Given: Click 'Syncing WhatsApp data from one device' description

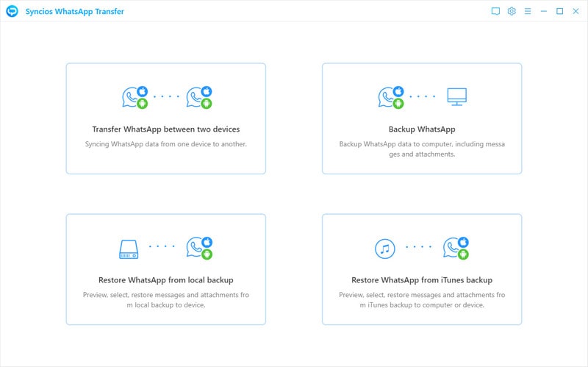Looking at the screenshot, I should (x=166, y=144).
